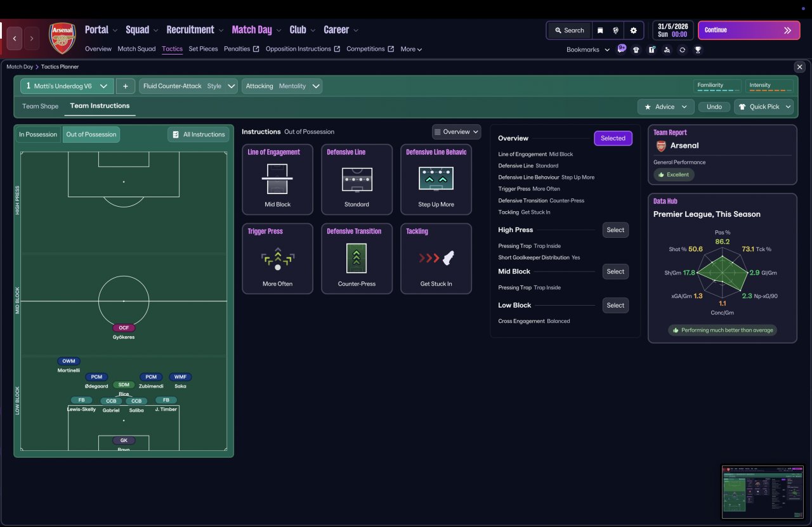The width and height of the screenshot is (812, 527).
Task: Open the Defensive Transition instruction card
Action: pos(357,259)
